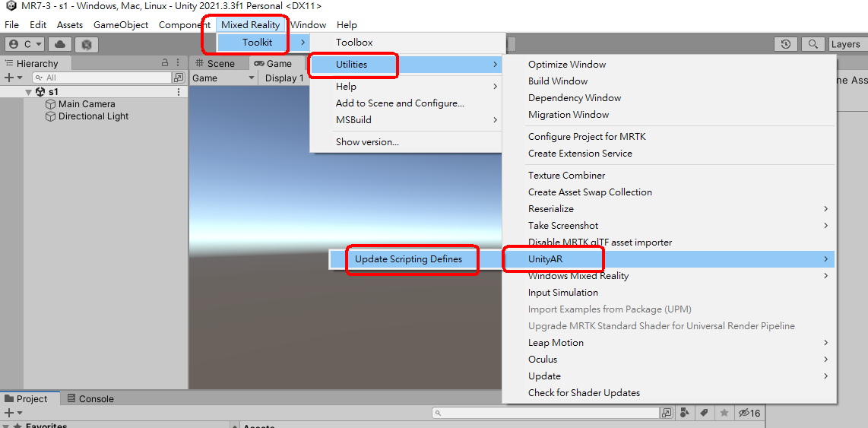
Task: Click the cube icon of Main Camera
Action: (50, 104)
